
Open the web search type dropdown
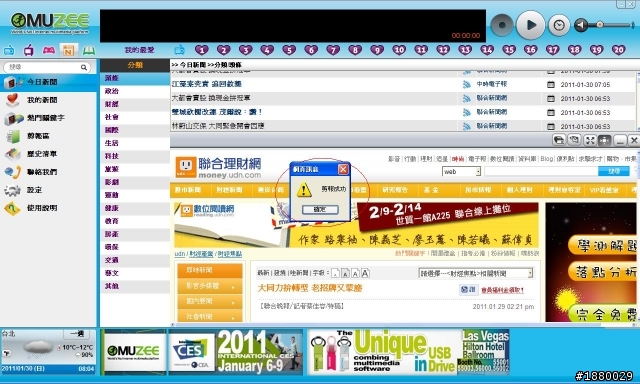pyautogui.click(x=462, y=172)
